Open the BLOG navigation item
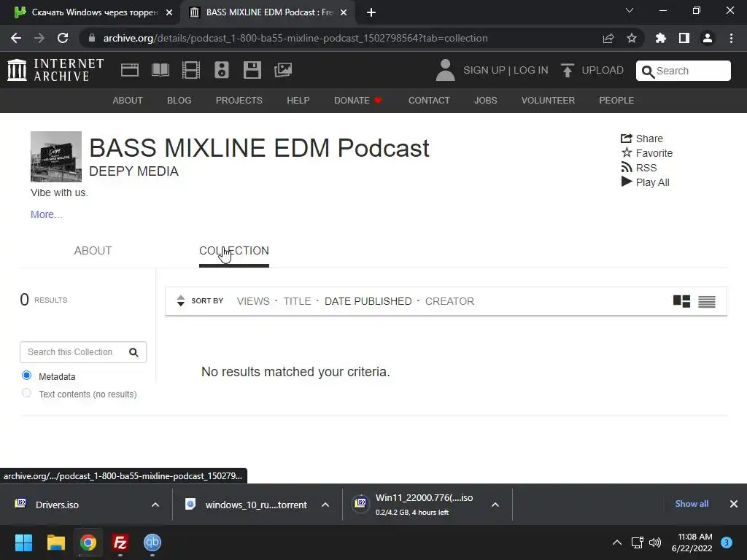Screen dimensions: 747x560 (179, 101)
